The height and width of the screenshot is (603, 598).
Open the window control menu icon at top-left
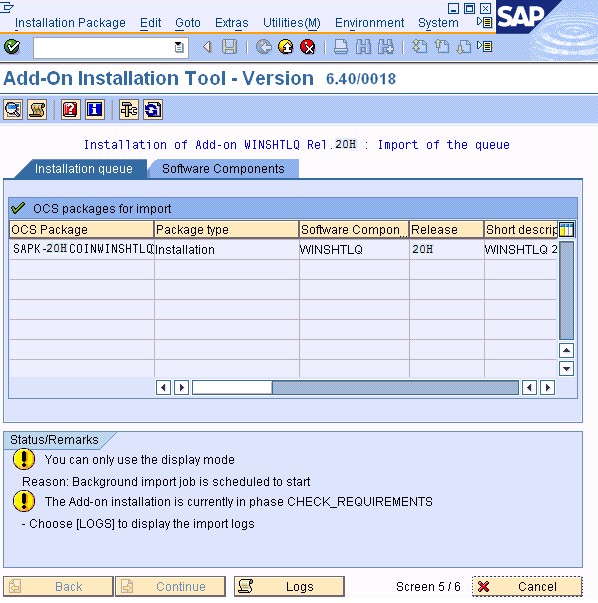point(7,7)
